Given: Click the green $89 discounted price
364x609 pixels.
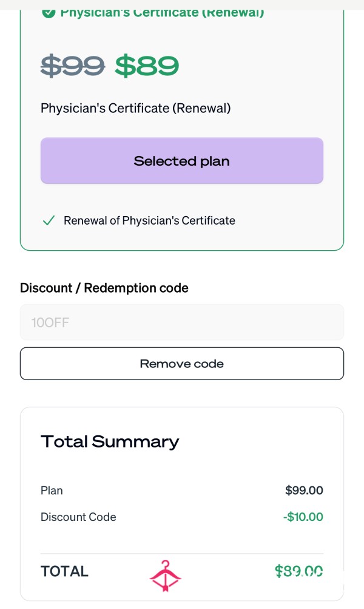Looking at the screenshot, I should pyautogui.click(x=147, y=66).
